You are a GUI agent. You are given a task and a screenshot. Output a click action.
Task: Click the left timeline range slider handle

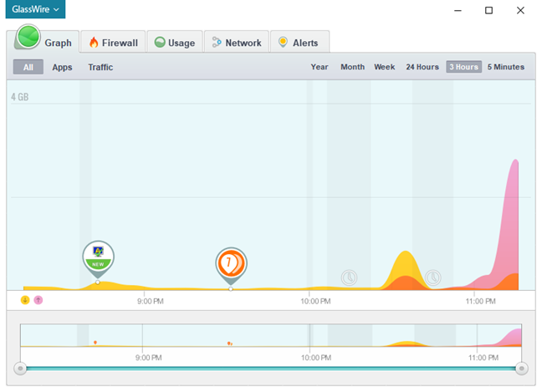(x=20, y=369)
